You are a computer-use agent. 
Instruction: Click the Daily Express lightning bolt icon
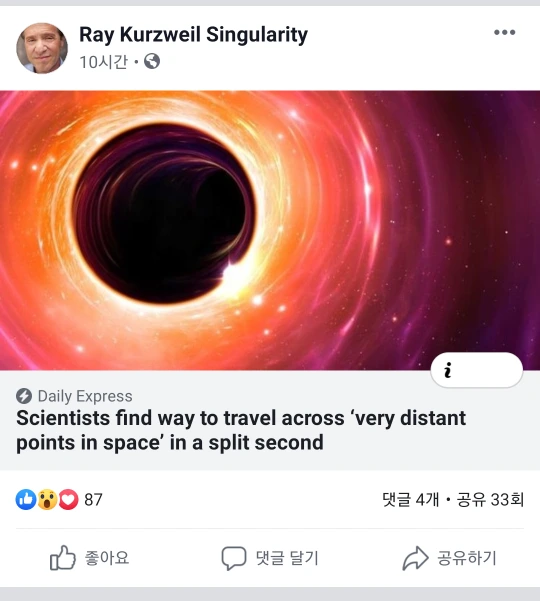[24, 396]
